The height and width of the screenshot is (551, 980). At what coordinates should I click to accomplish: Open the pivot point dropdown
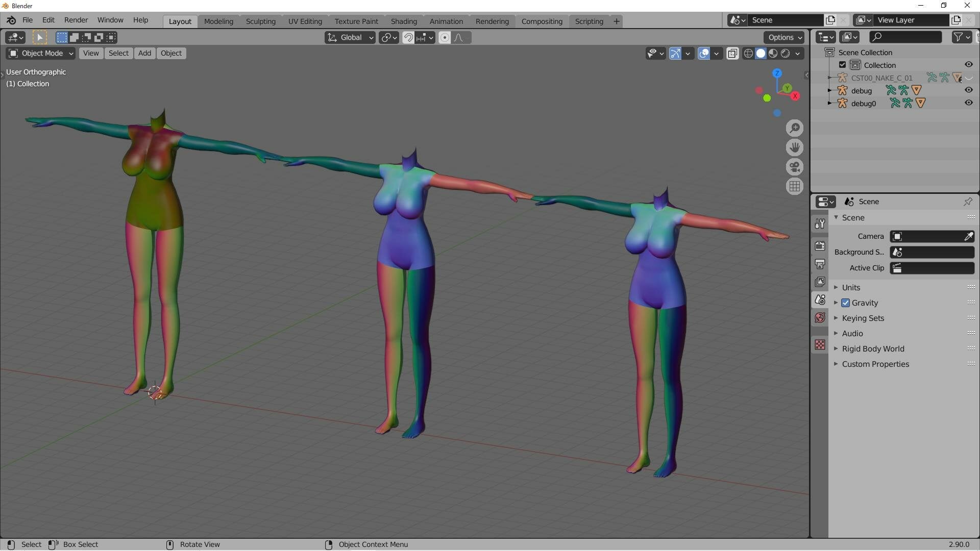pos(389,37)
